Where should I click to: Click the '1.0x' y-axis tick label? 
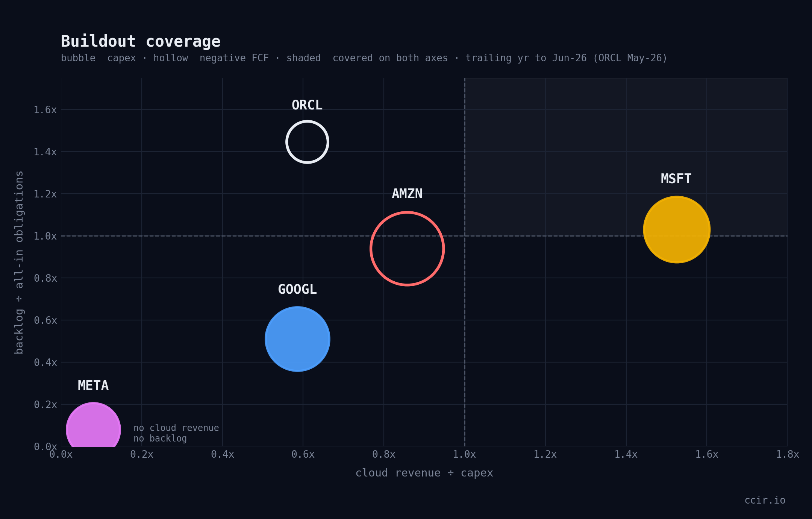click(x=45, y=236)
